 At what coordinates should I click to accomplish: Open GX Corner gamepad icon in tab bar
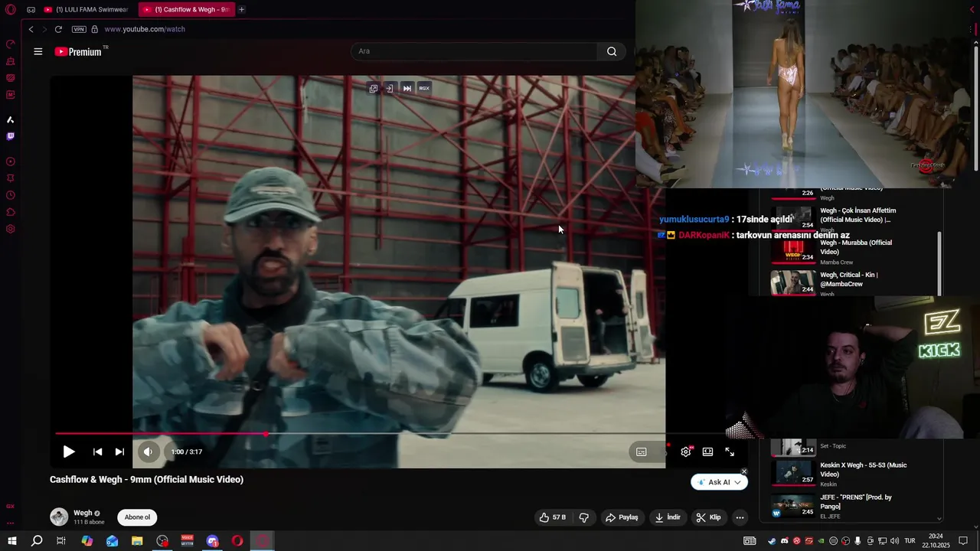click(31, 10)
